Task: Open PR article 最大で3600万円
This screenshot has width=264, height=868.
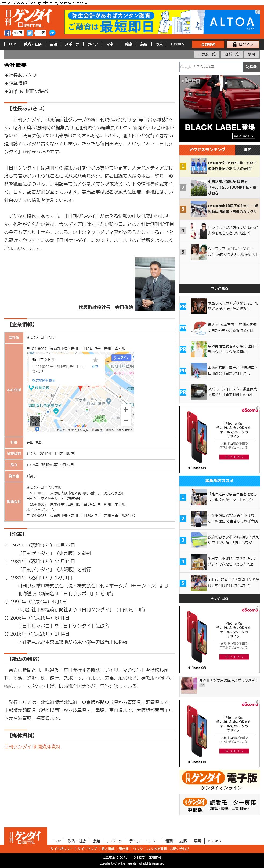Action: click(x=219, y=328)
